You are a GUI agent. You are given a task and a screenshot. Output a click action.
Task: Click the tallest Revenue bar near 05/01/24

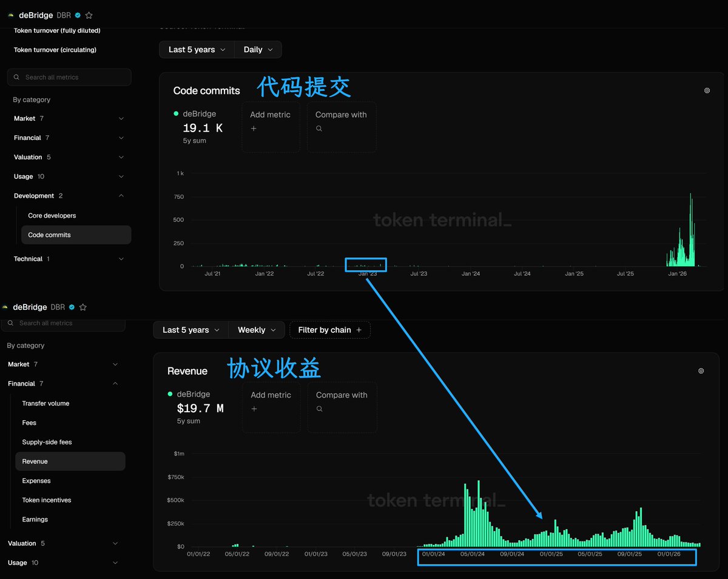click(x=479, y=514)
